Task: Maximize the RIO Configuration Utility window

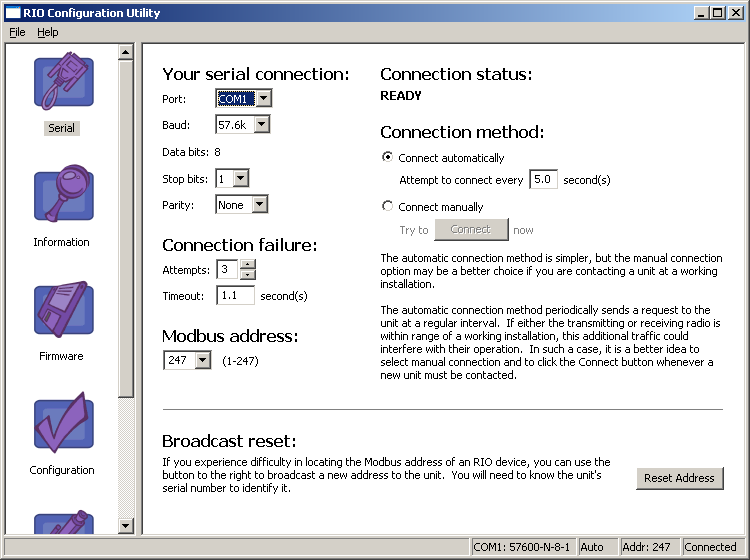Action: (x=717, y=13)
